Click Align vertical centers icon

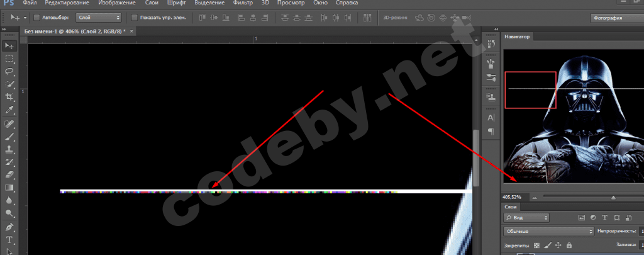[214, 18]
